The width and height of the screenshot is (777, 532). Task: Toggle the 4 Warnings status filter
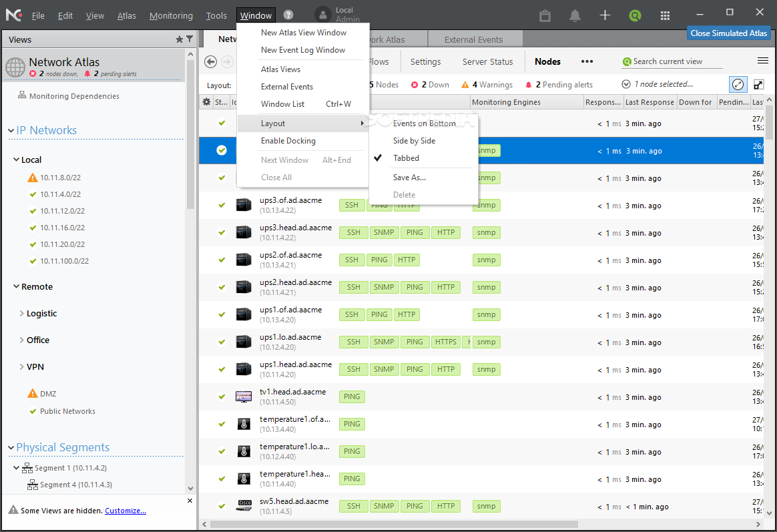[487, 85]
